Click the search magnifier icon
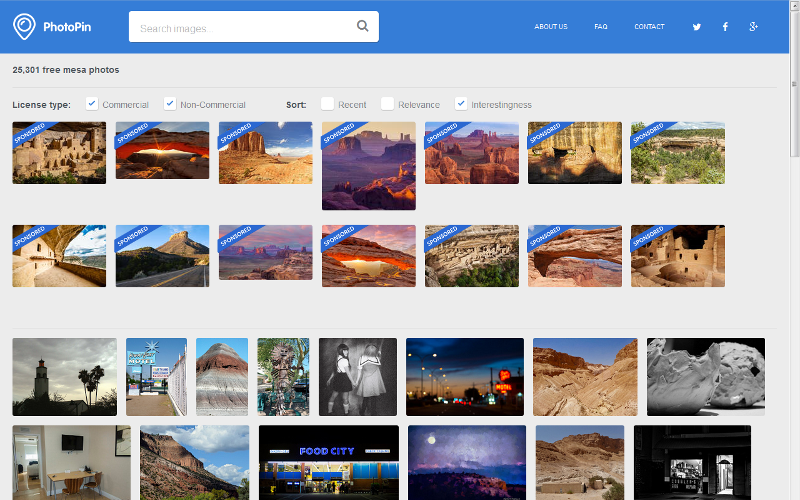 [363, 27]
